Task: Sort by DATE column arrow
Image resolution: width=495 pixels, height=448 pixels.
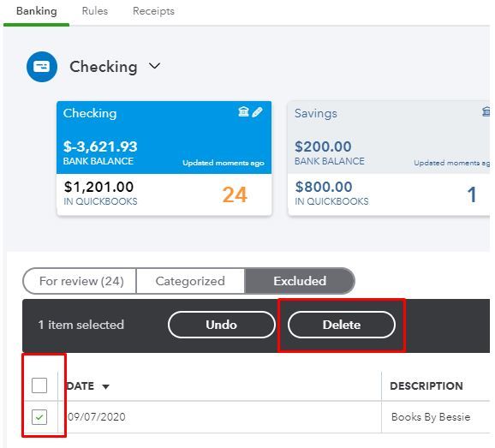Action: (105, 386)
